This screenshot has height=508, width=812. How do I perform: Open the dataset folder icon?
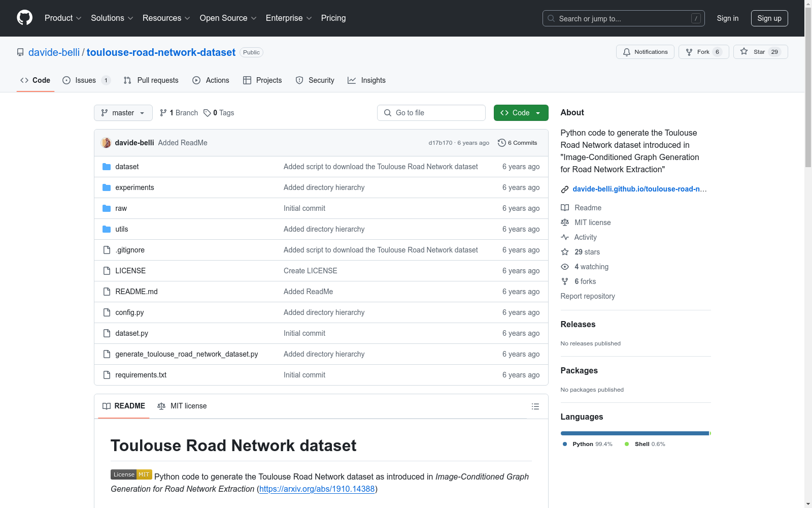coord(107,167)
